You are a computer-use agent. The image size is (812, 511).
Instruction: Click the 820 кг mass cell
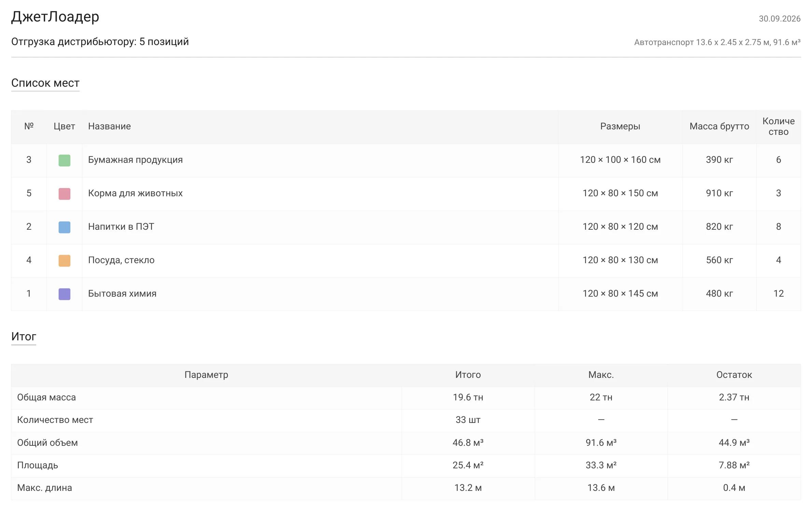pos(719,227)
